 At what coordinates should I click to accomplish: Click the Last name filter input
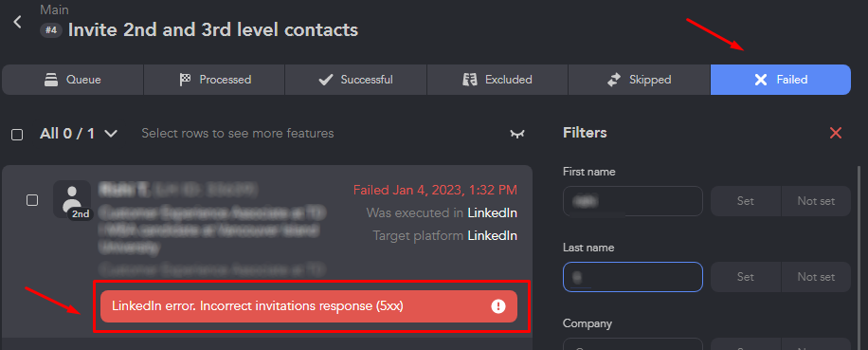coord(633,277)
